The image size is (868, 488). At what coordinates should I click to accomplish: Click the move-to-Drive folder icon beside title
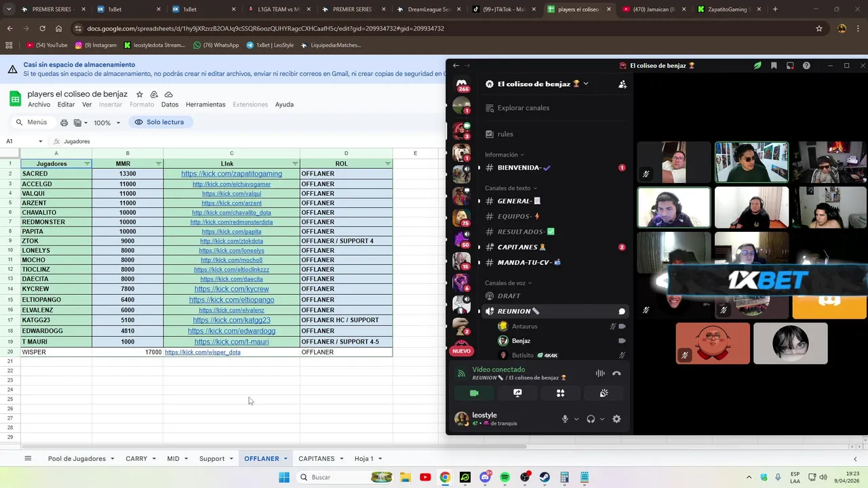click(154, 94)
